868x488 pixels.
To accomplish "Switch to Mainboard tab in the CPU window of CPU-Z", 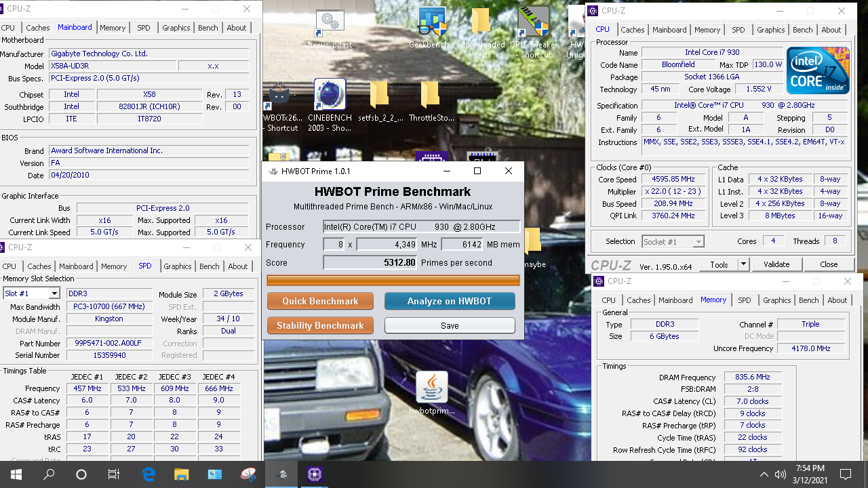I will (x=670, y=30).
